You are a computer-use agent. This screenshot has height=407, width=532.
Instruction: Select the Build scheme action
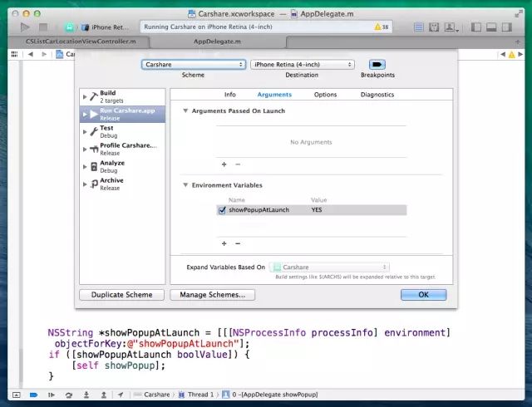click(122, 96)
